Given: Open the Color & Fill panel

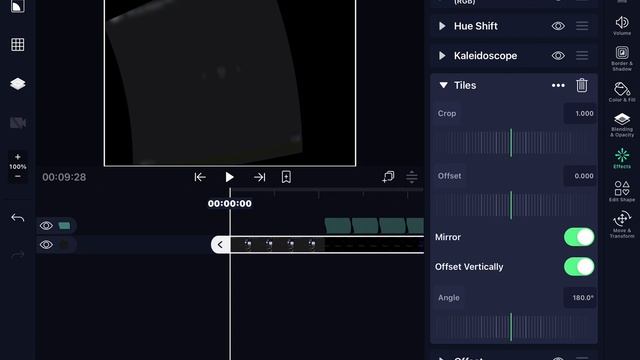Looking at the screenshot, I should [622, 92].
